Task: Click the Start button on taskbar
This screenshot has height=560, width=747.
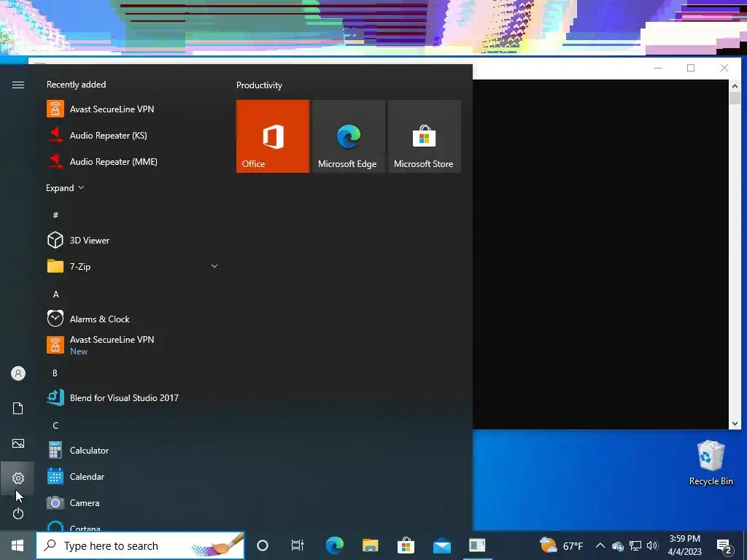Action: (x=18, y=545)
